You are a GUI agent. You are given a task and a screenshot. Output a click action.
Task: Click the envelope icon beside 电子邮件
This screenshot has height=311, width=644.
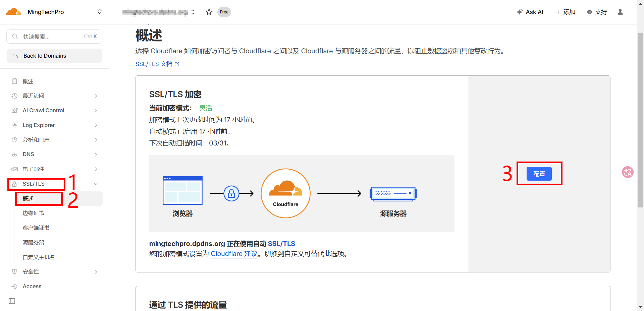[14, 169]
